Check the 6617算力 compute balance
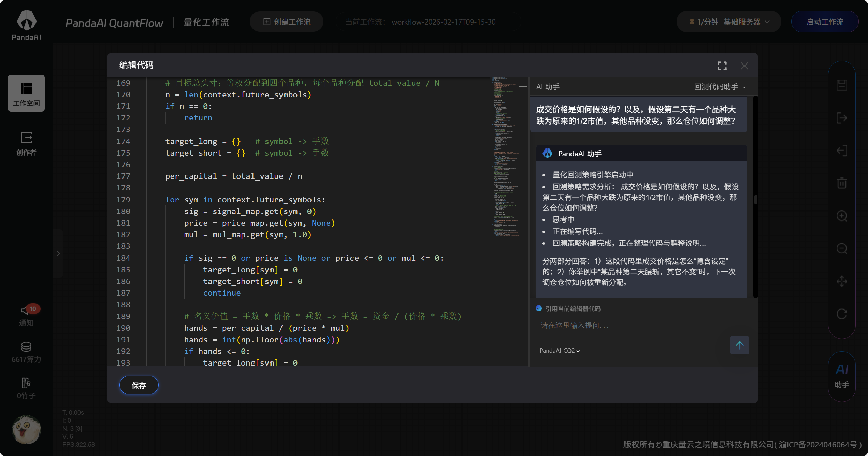Viewport: 868px width, 456px height. (26, 352)
